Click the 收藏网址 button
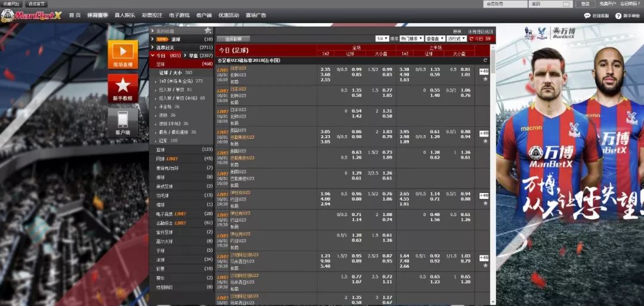Screen dimensions: 644x306 click(x=11, y=4)
